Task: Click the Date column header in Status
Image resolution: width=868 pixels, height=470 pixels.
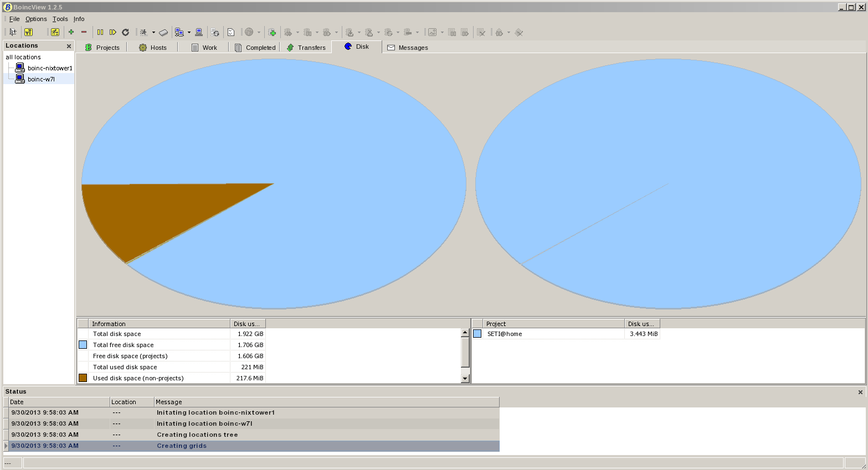Action: point(59,402)
